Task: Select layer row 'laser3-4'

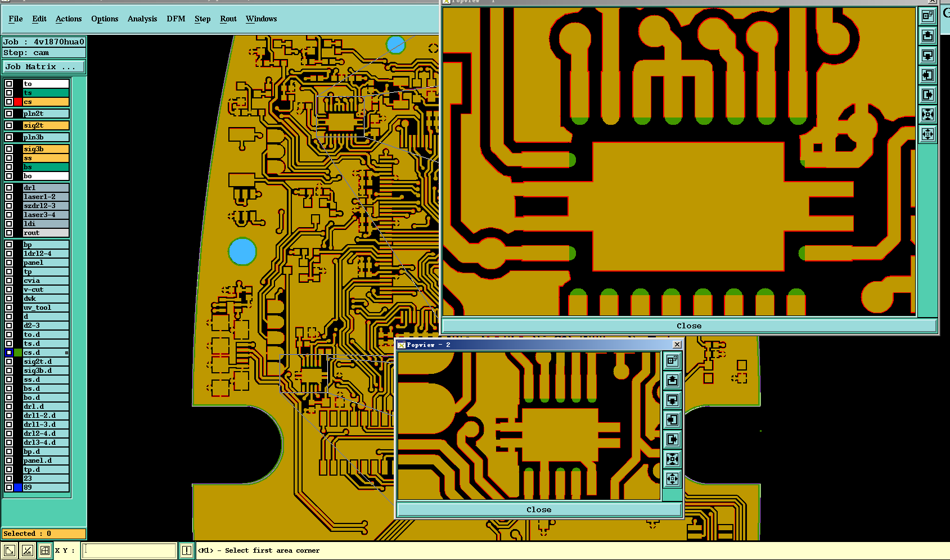Action: tap(46, 215)
